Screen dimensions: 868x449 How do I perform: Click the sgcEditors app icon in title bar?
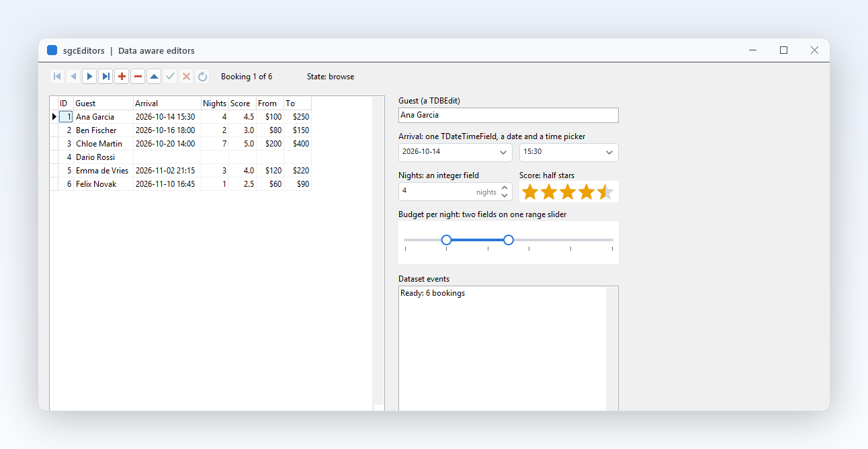tap(52, 50)
